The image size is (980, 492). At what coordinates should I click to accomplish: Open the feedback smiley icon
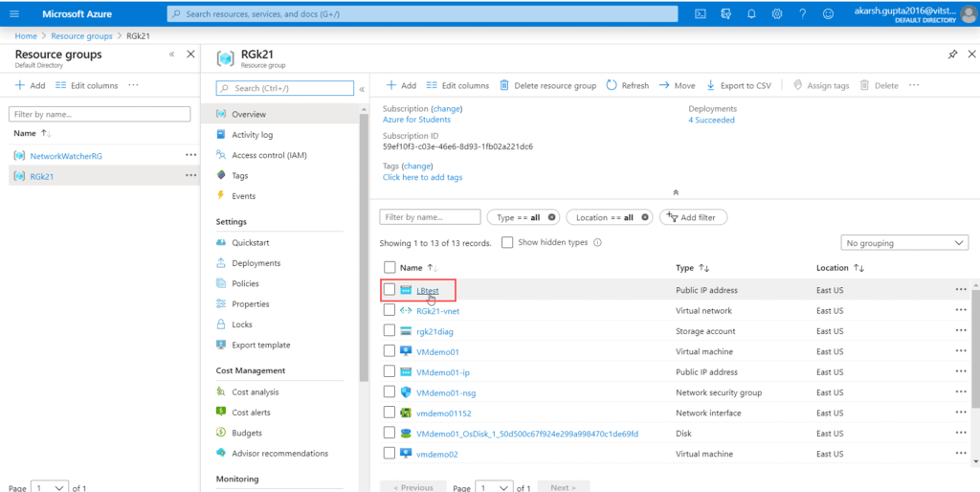(828, 13)
